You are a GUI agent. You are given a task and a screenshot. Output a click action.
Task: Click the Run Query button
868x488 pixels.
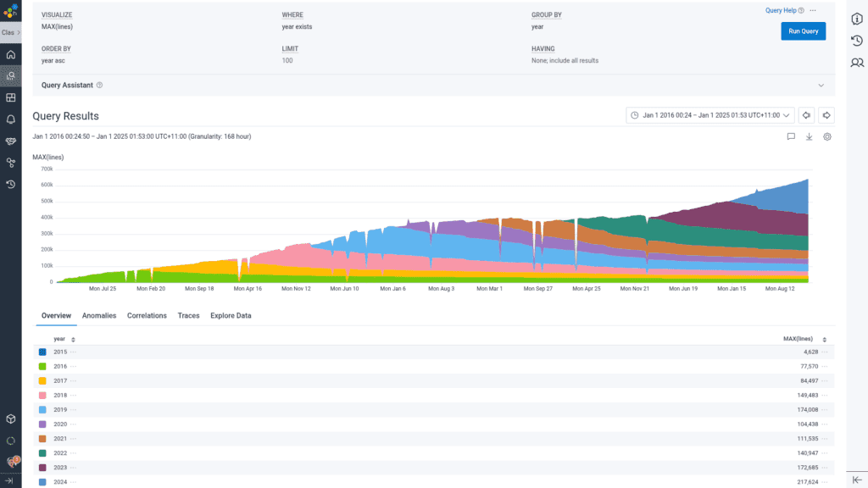click(803, 31)
